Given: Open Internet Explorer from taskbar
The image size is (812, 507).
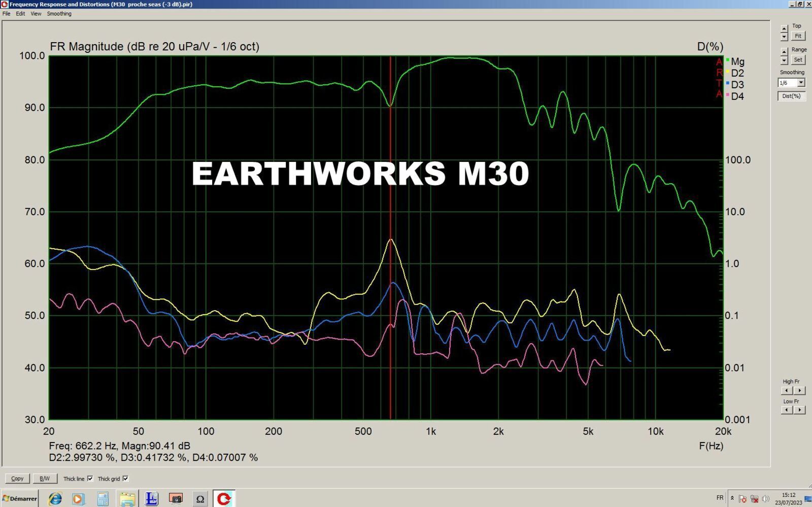Looking at the screenshot, I should tap(54, 499).
